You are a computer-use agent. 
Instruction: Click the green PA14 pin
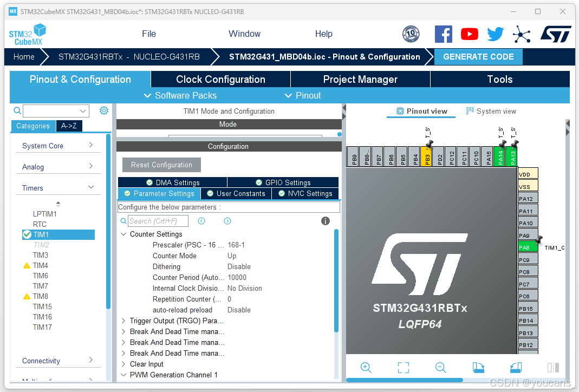click(499, 157)
